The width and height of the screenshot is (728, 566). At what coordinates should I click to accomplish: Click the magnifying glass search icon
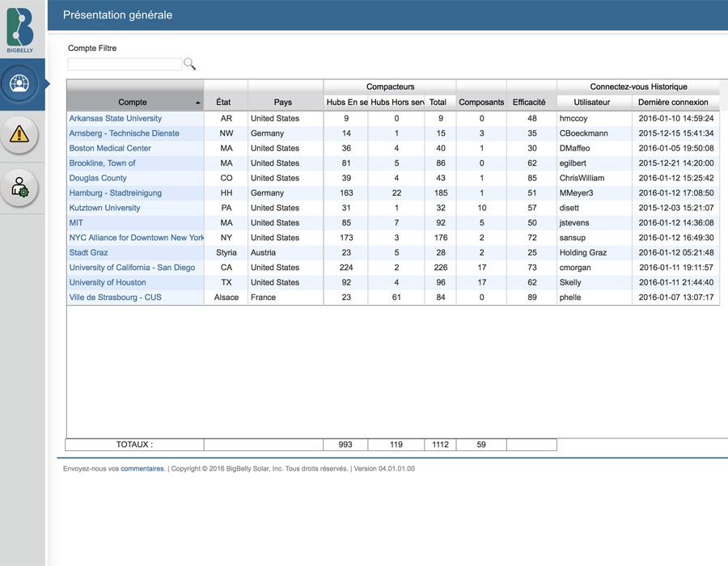pos(189,65)
